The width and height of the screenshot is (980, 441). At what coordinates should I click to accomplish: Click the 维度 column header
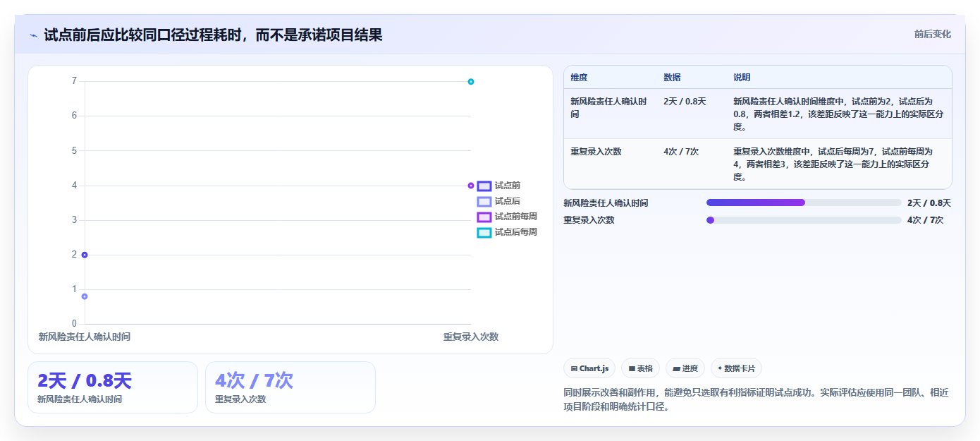point(579,78)
